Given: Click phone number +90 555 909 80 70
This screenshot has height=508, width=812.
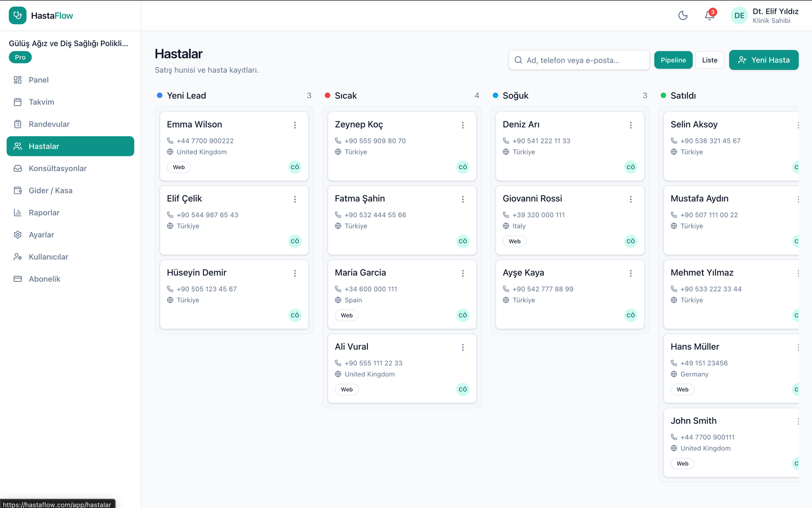Looking at the screenshot, I should (375, 141).
